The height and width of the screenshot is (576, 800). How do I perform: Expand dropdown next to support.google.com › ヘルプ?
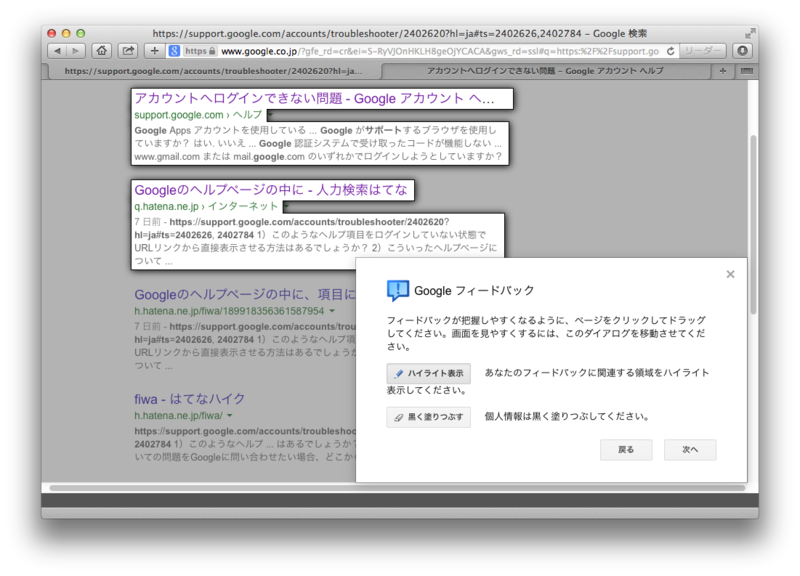point(270,115)
